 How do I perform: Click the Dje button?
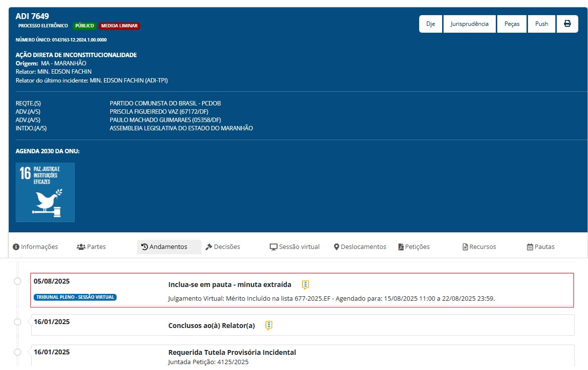point(430,24)
